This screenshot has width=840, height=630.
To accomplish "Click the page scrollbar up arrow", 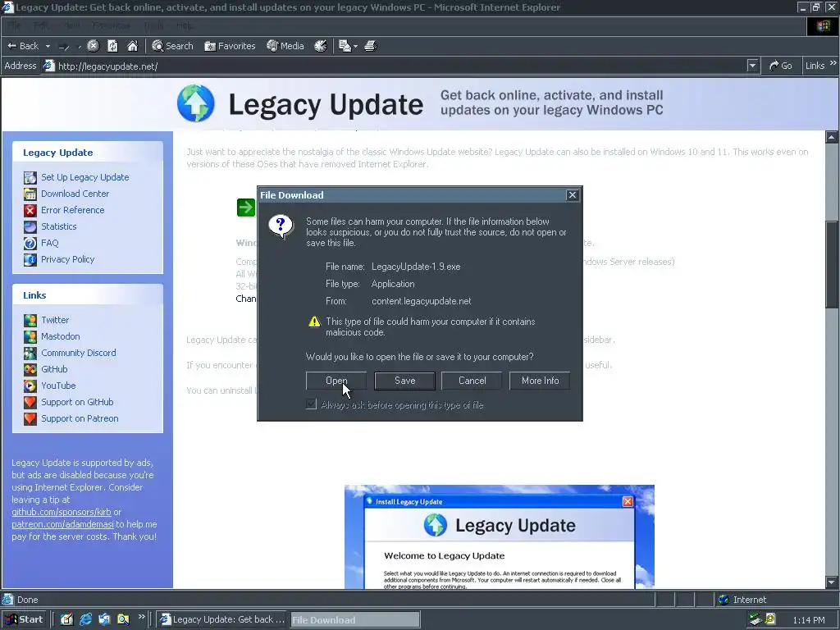I will [832, 137].
